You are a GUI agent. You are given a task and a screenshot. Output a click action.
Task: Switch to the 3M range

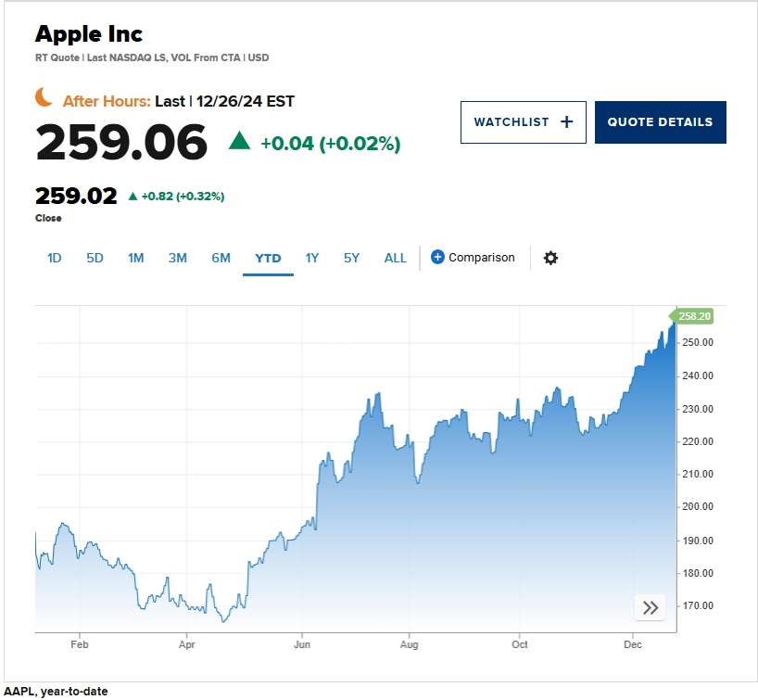(x=178, y=258)
